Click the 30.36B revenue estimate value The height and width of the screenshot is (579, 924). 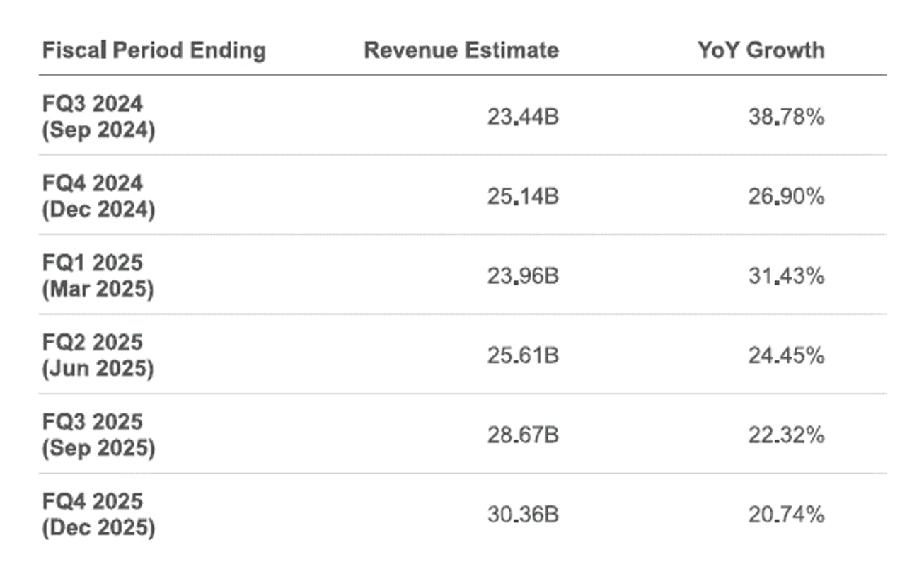click(523, 515)
